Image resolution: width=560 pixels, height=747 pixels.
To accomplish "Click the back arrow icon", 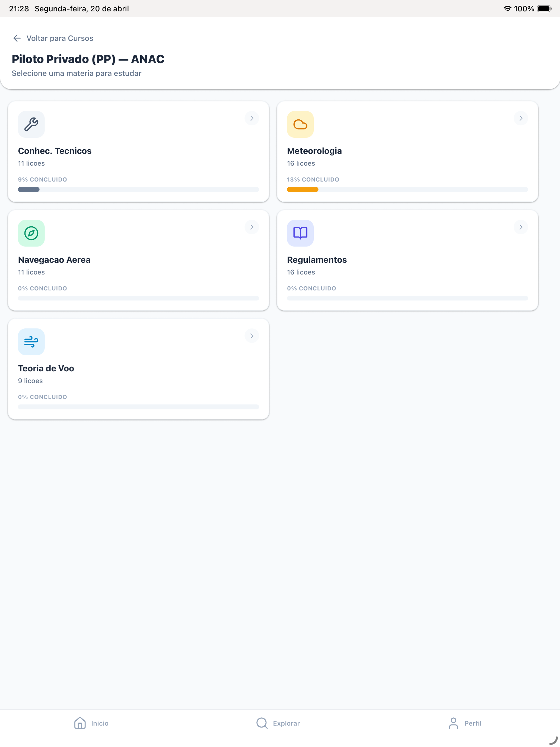I will point(17,38).
